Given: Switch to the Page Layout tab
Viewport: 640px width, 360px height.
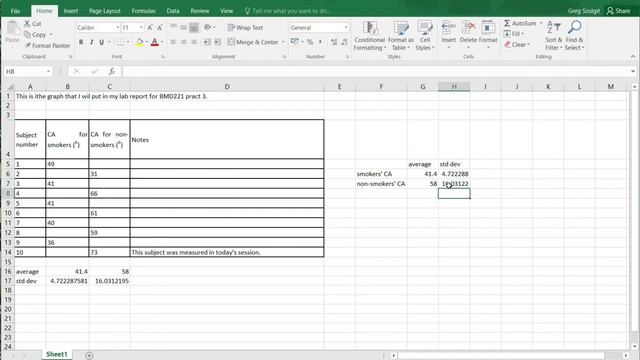Looking at the screenshot, I should (104, 11).
